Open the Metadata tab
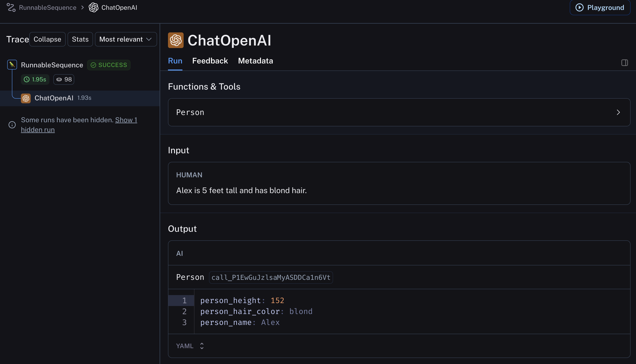 coord(255,61)
